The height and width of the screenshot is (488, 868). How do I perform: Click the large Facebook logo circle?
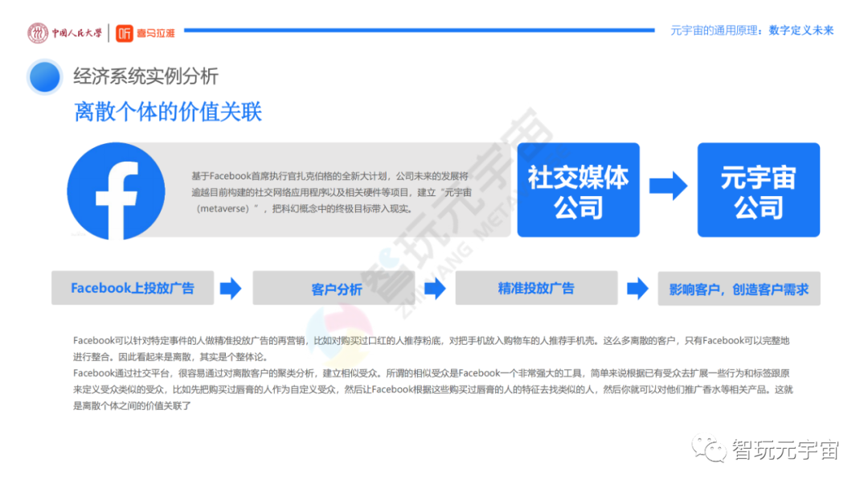coord(117,191)
